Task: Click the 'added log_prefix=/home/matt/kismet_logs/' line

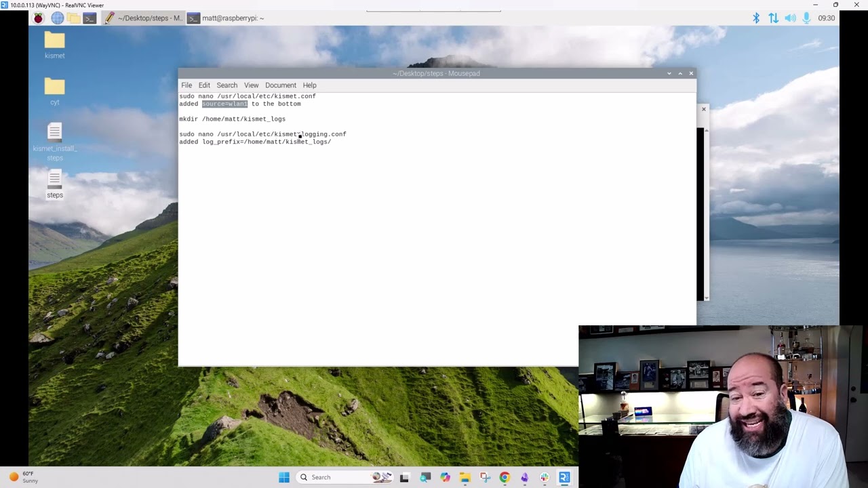Action: 255,142
